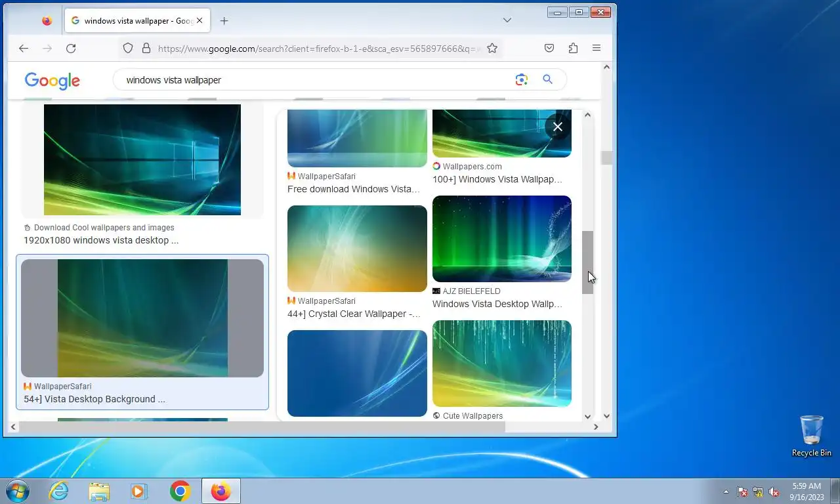Click the page scroll-down arrow
Screen dimensions: 840x504
606,416
